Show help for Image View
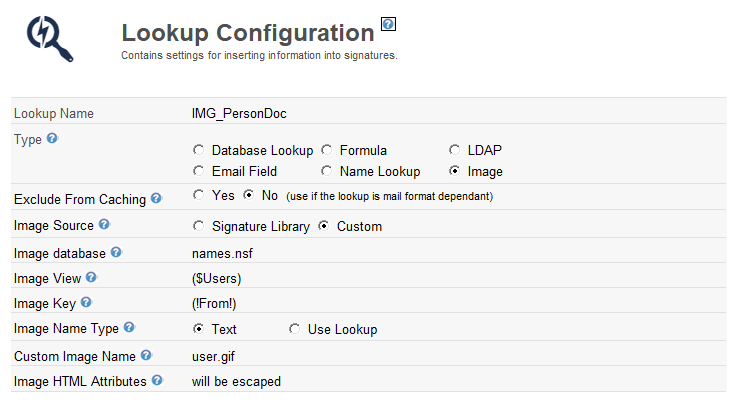This screenshot has height=417, width=748. pos(92,277)
